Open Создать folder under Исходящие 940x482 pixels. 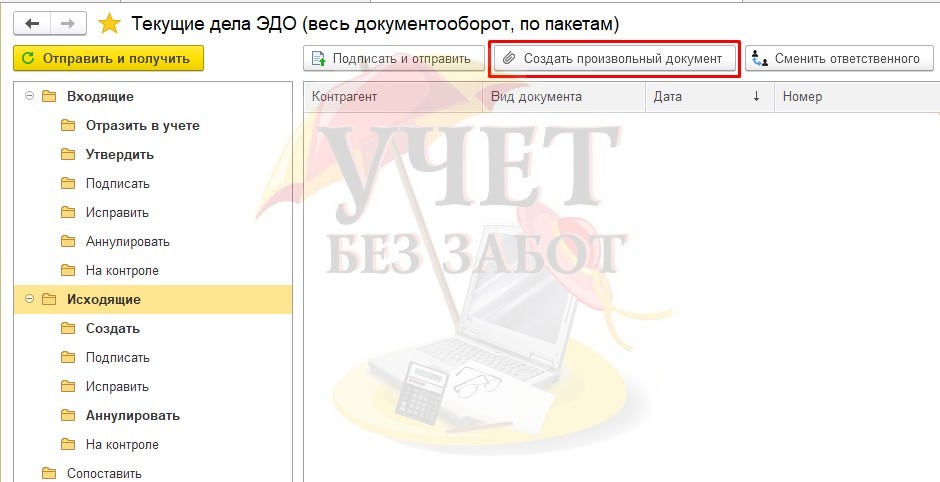pyautogui.click(x=113, y=329)
